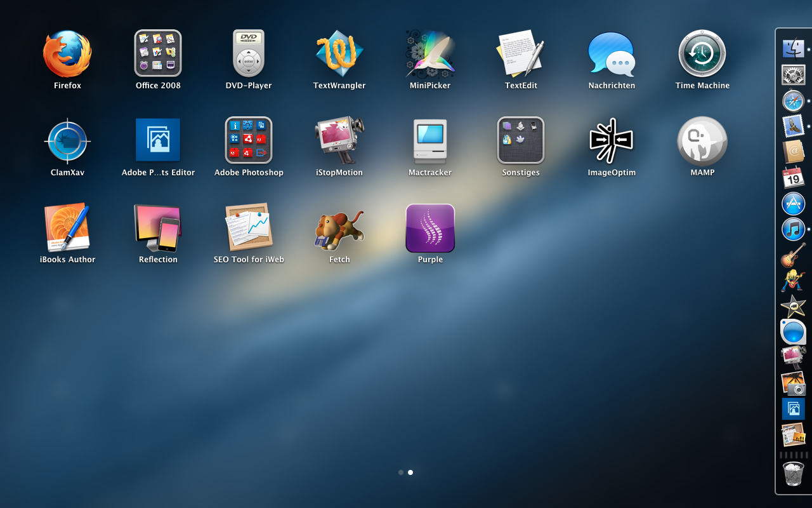
Task: Open the Calendar Dock icon showing 19
Action: click(793, 178)
